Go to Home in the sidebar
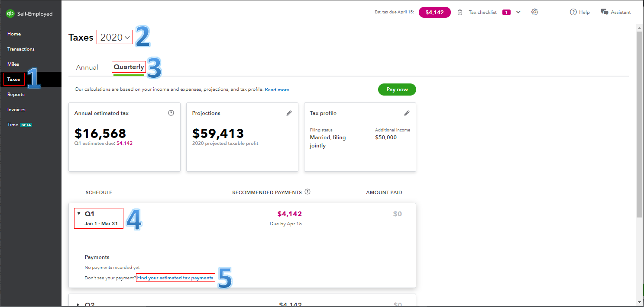 14,34
